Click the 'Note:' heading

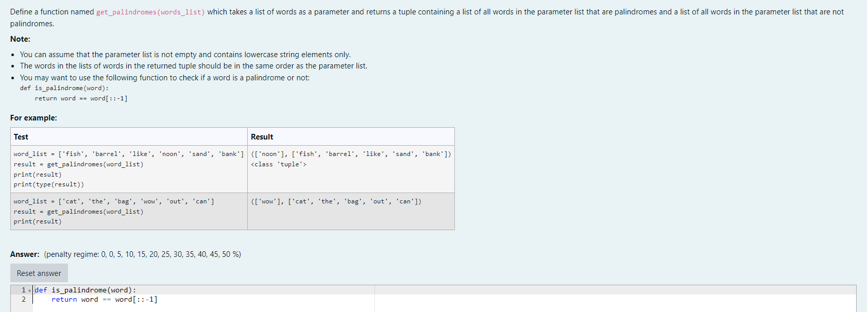pos(20,39)
